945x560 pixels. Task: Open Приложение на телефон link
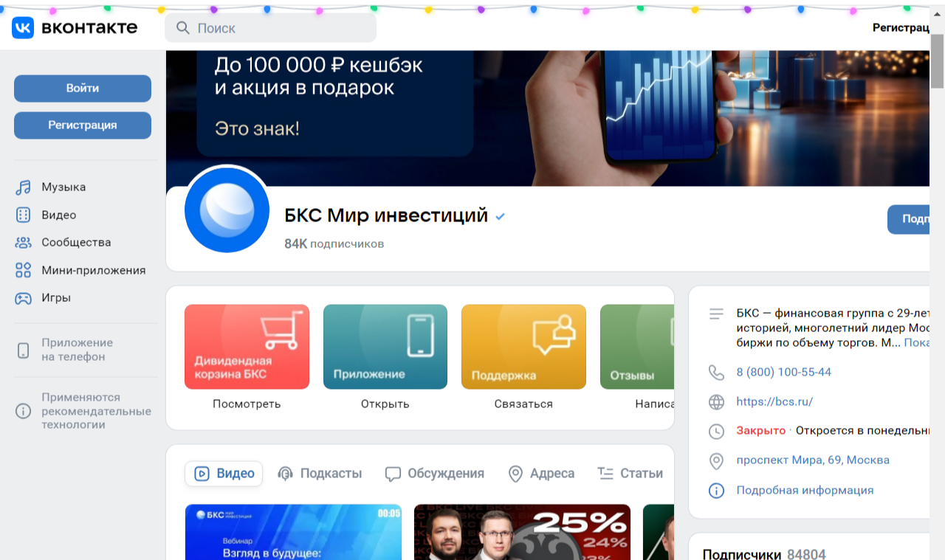pyautogui.click(x=77, y=350)
